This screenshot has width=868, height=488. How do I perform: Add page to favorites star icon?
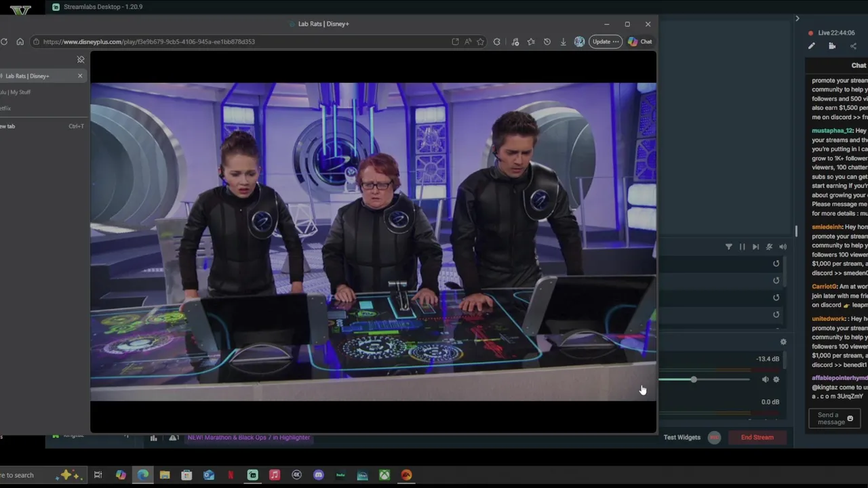tap(480, 41)
